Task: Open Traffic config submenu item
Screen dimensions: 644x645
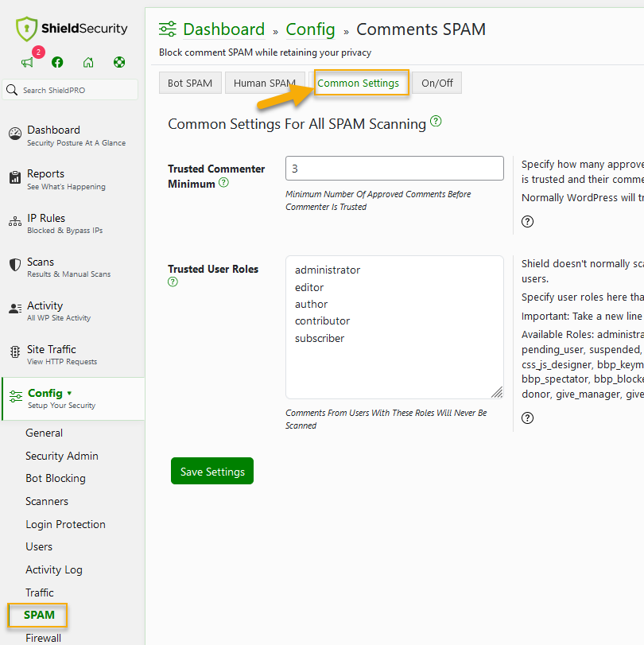Action: tap(40, 593)
